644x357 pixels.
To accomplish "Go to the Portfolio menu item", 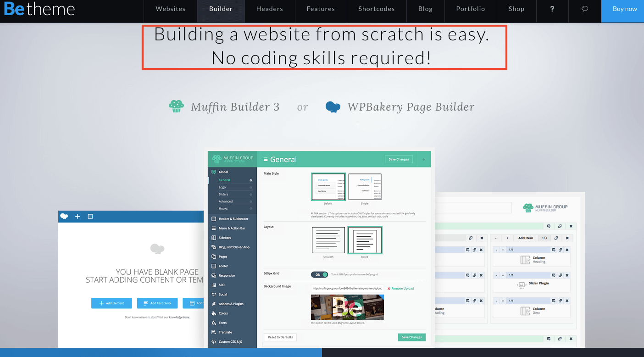I will click(471, 9).
